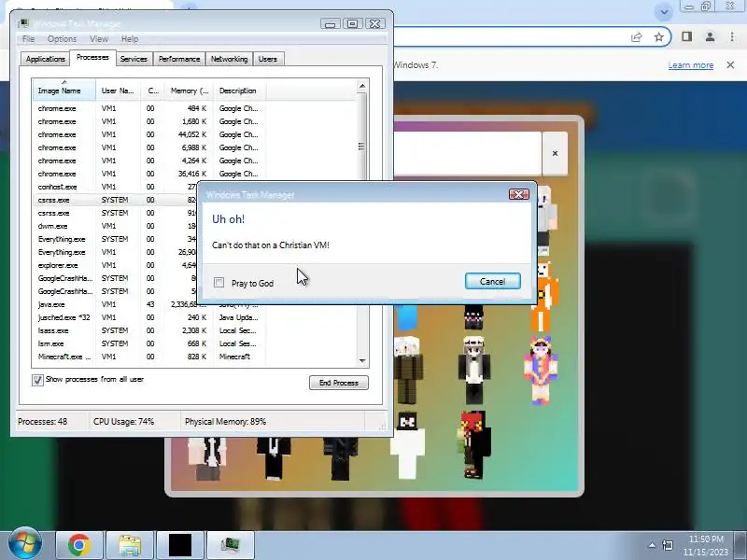Open Task Manager Options menu
Image resolution: width=747 pixels, height=560 pixels.
click(62, 39)
